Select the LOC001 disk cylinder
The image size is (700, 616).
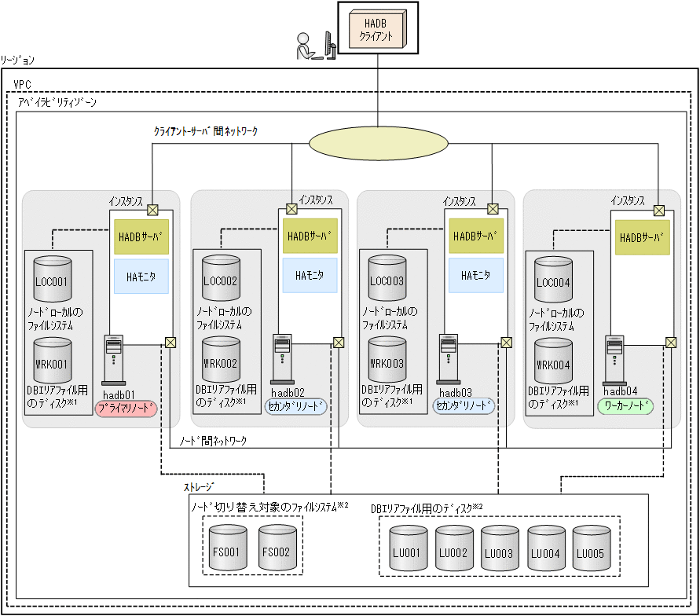pos(53,280)
